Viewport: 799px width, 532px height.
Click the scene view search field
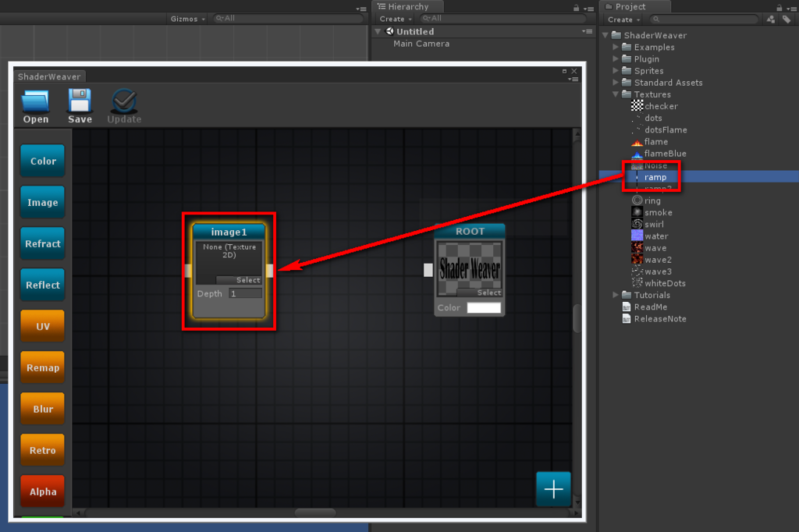pos(287,19)
